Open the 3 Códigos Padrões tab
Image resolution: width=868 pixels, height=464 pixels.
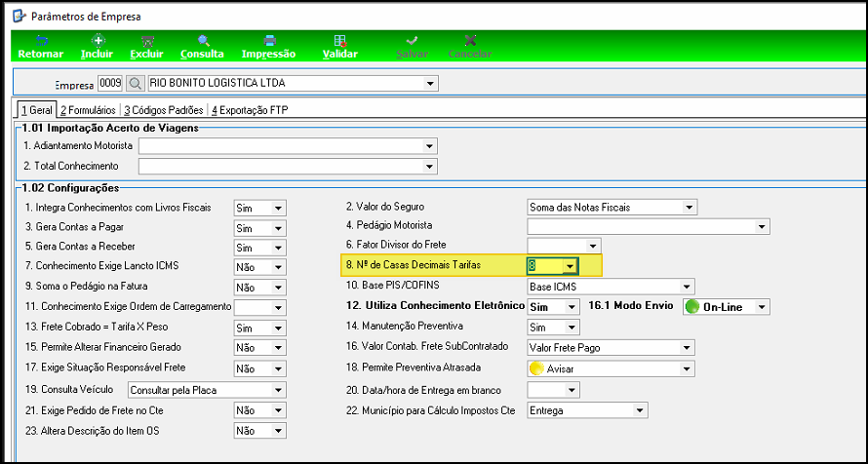click(x=163, y=110)
